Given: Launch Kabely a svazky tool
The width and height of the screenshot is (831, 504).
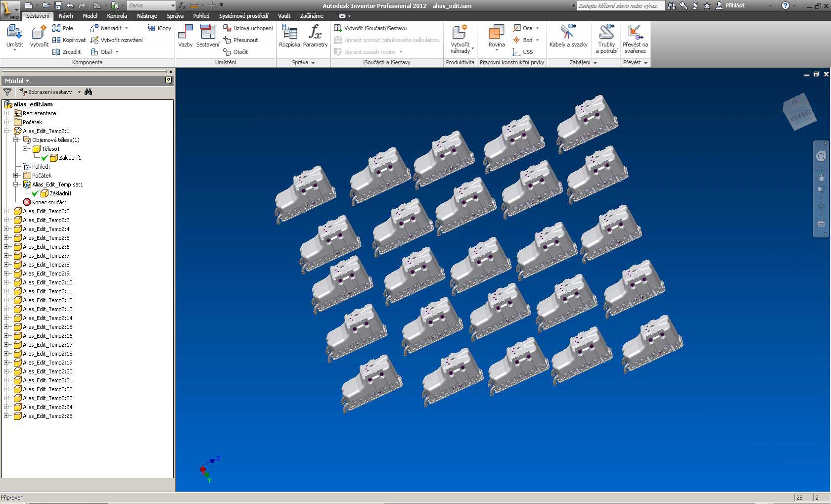Looking at the screenshot, I should 568,34.
